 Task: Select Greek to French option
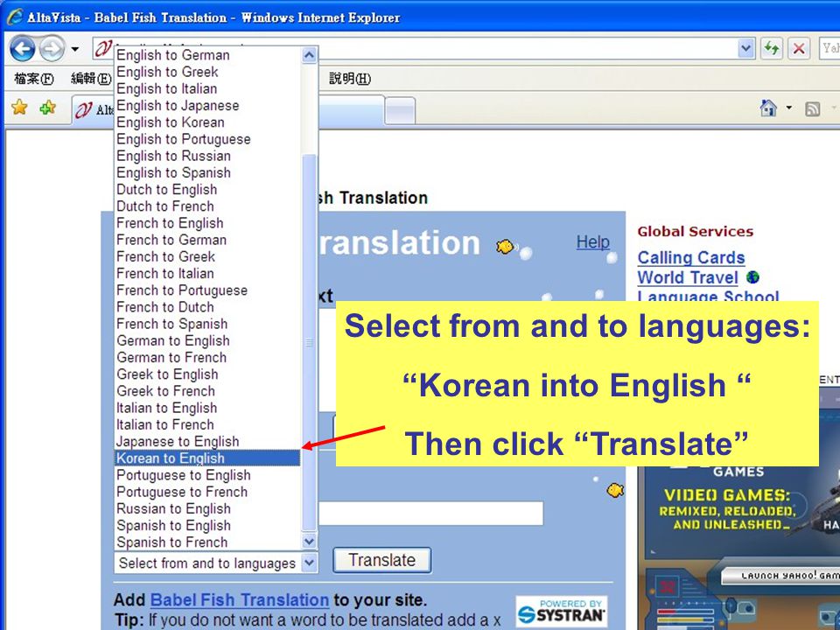[208, 391]
